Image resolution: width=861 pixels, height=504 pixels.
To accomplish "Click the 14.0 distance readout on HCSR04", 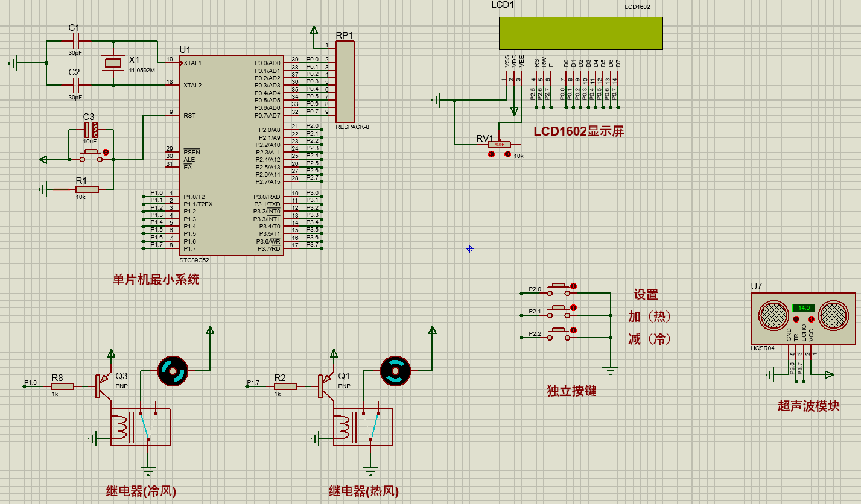I will [804, 308].
